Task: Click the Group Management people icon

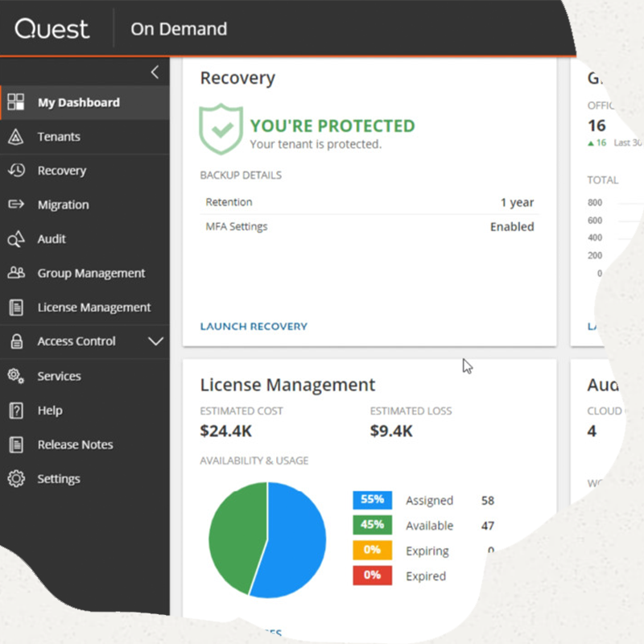Action: (x=16, y=273)
